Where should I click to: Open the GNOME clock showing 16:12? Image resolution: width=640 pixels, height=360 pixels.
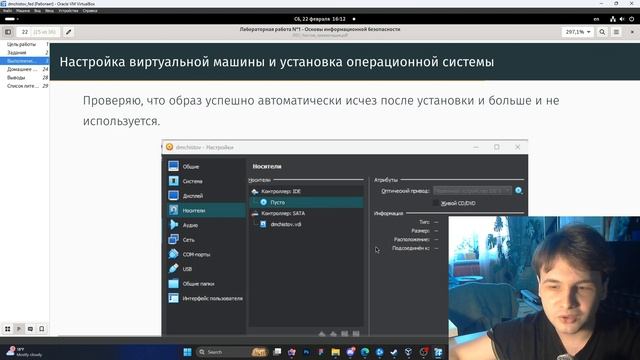tap(320, 19)
